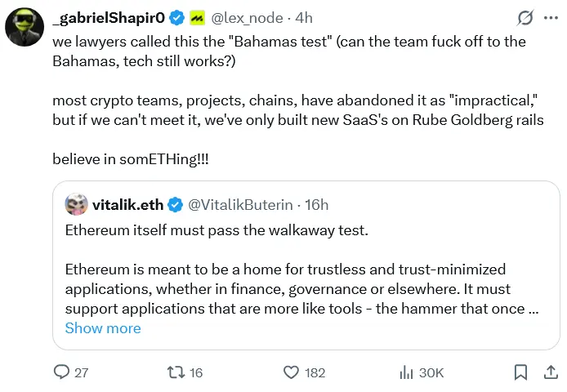Bookmark this post

click(520, 372)
